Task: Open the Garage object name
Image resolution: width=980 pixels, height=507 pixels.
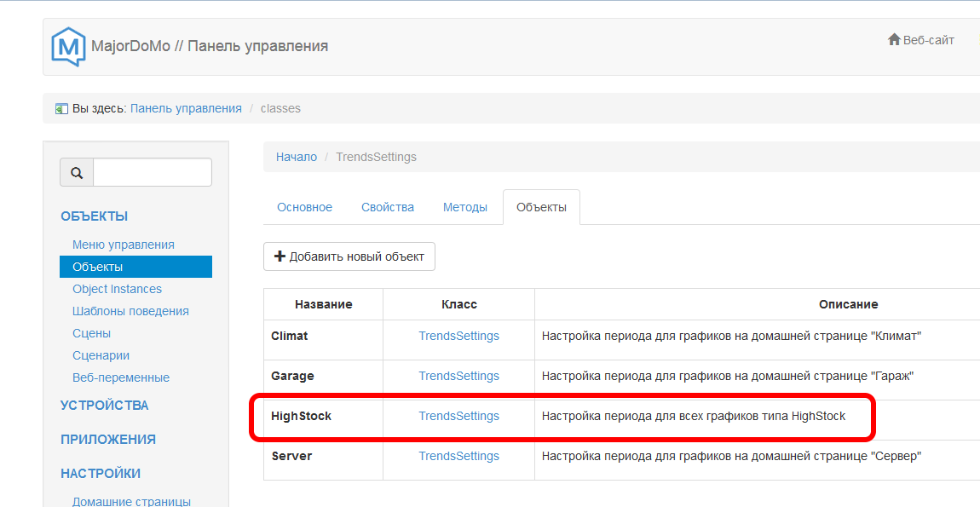Action: coord(292,376)
